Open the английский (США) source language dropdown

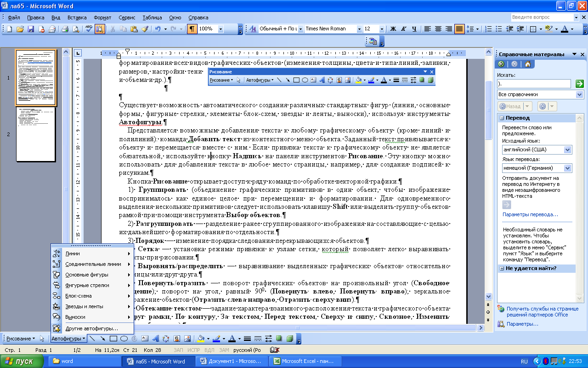pos(567,149)
